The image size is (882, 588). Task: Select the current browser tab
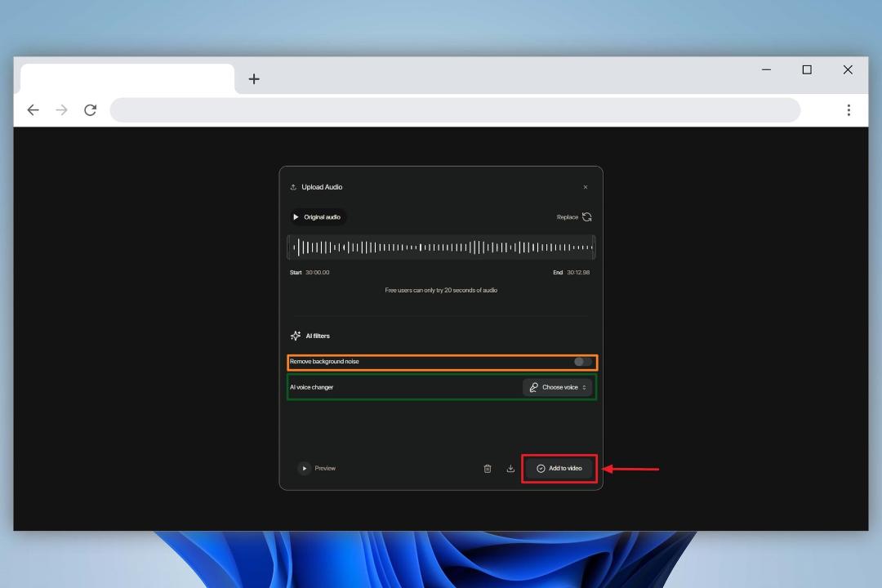tap(127, 78)
